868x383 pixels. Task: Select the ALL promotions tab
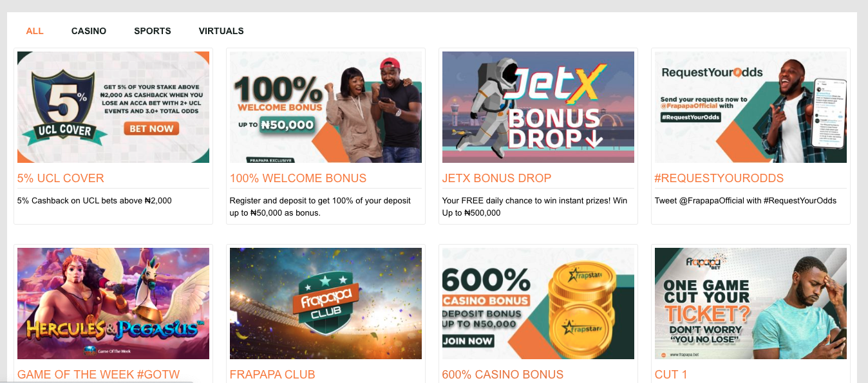[x=35, y=31]
